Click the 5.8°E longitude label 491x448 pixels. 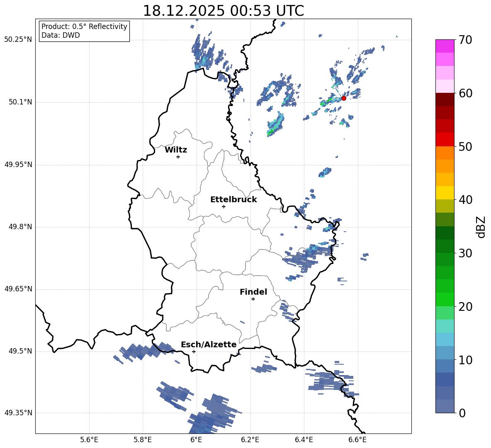(143, 440)
